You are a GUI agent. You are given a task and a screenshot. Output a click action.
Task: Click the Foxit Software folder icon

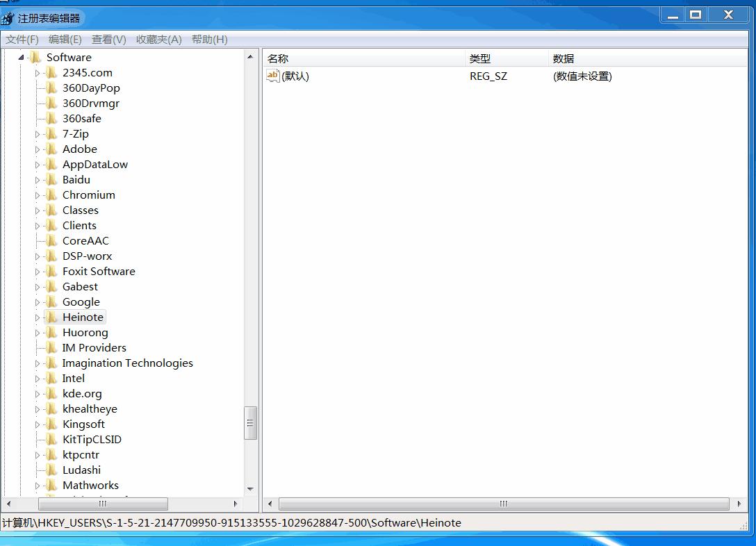[x=51, y=272]
